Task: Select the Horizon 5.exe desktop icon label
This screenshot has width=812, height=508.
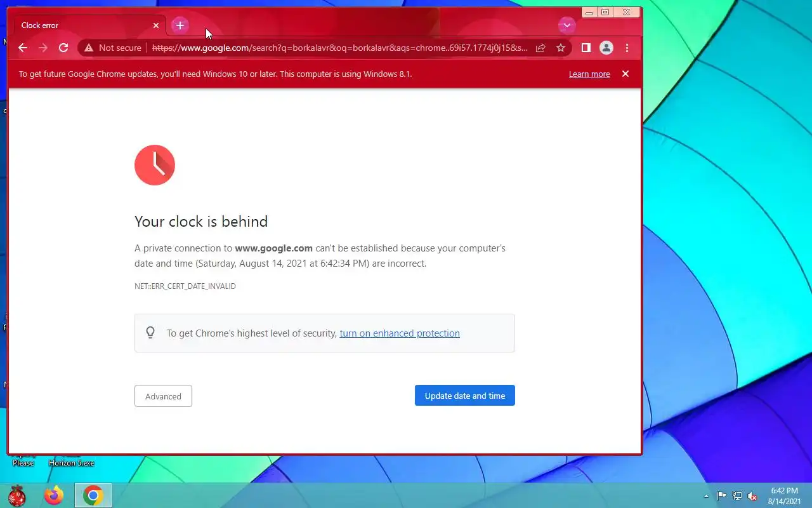Action: click(71, 463)
